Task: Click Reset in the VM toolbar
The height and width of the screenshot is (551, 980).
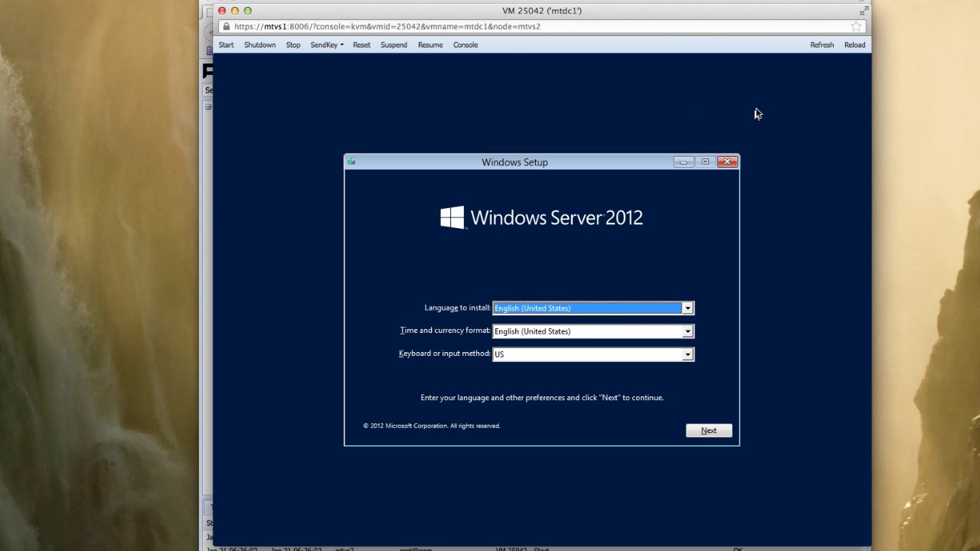Action: [x=361, y=45]
